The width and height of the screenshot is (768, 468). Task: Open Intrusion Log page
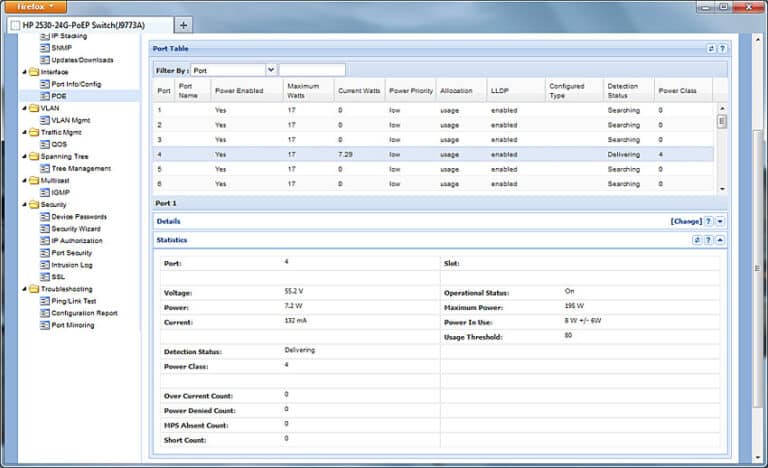pyautogui.click(x=72, y=265)
